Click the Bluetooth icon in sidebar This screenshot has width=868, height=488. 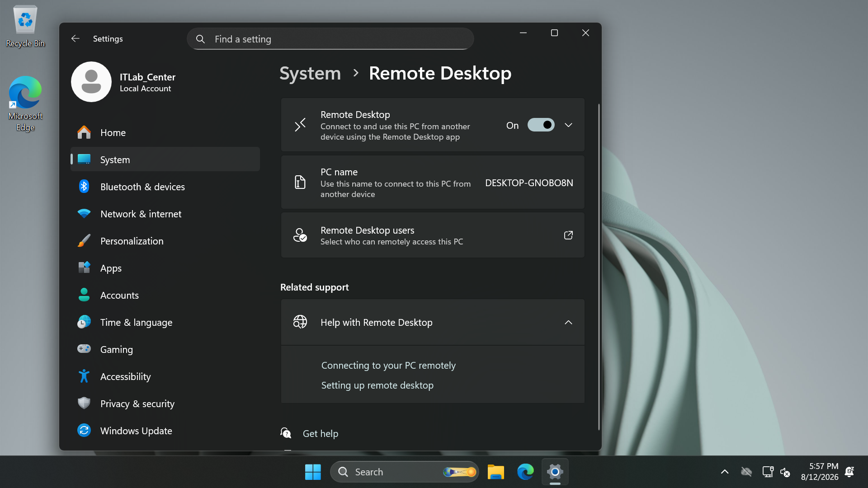point(84,187)
